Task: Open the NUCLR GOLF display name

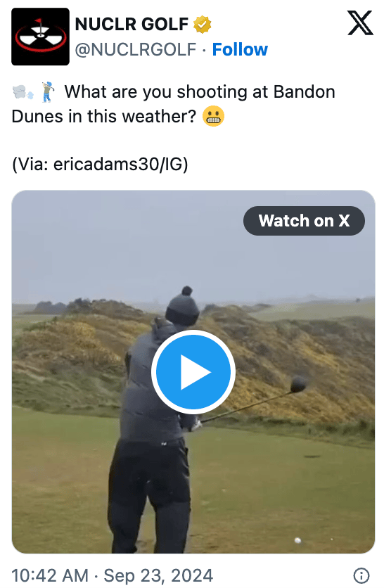Action: coord(132,25)
